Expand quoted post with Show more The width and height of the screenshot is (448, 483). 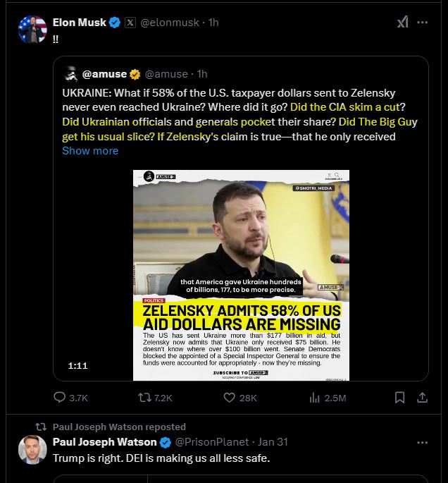coord(90,150)
